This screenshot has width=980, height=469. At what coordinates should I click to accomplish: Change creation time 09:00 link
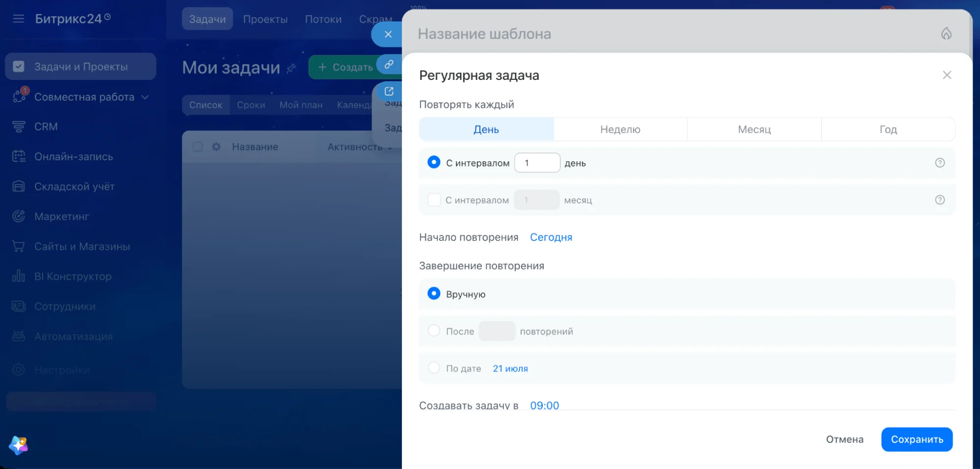click(x=544, y=405)
